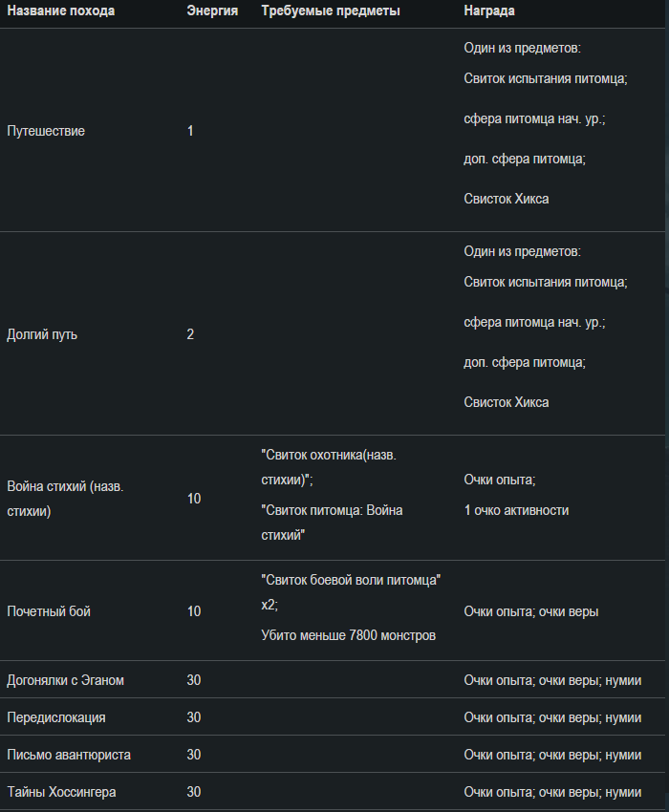669x812 pixels.
Task: Click the 'Передислокация' campaign name
Action: [56, 717]
